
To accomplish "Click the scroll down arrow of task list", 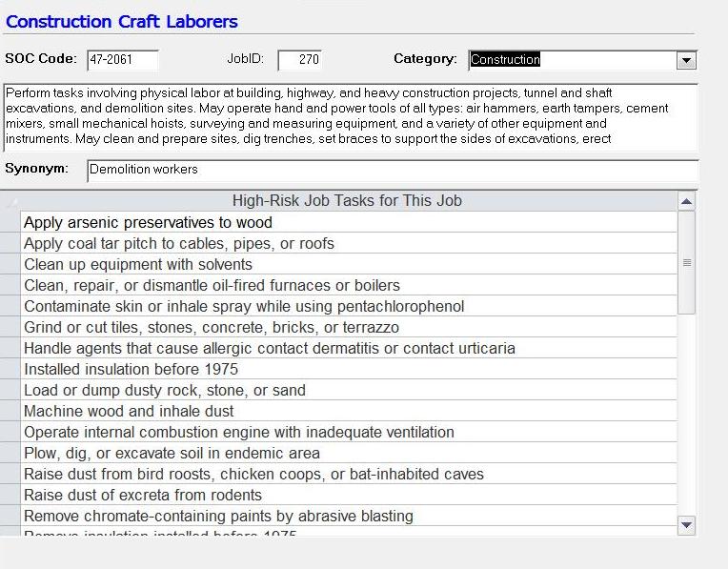I will (x=686, y=524).
